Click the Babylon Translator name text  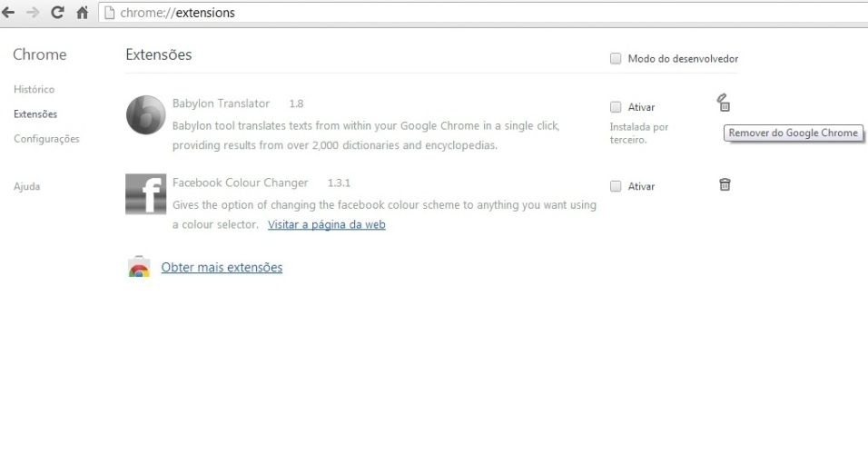point(221,104)
